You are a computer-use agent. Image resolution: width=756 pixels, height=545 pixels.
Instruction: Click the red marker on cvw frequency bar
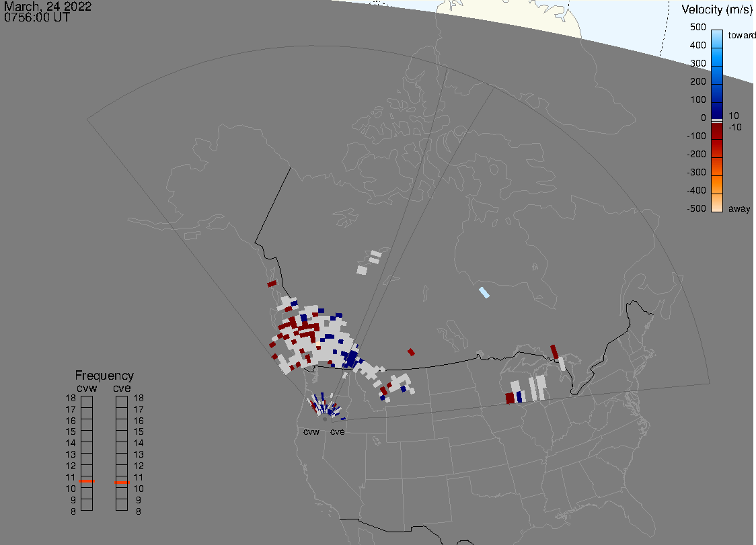click(x=87, y=481)
